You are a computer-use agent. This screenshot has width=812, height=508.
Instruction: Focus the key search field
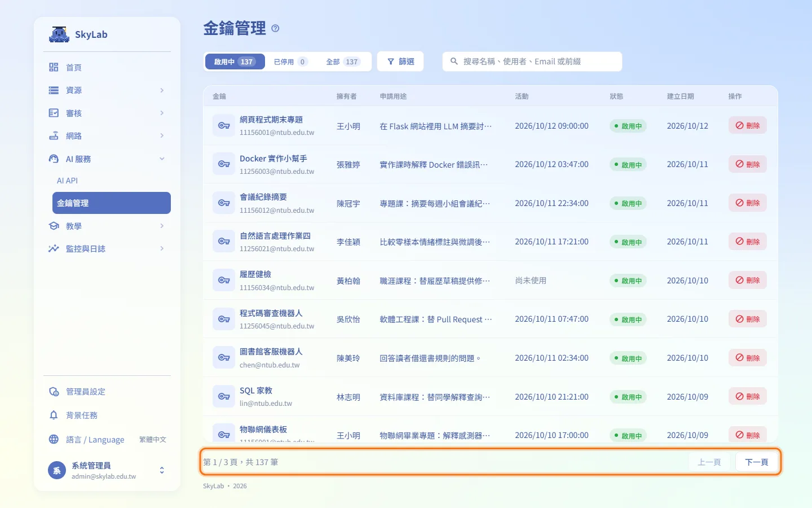[532, 62]
